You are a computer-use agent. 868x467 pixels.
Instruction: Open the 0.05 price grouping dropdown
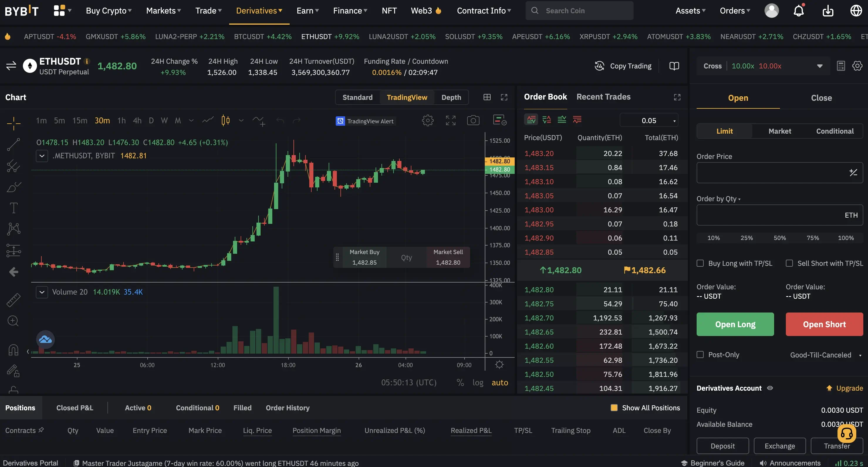[x=649, y=120]
